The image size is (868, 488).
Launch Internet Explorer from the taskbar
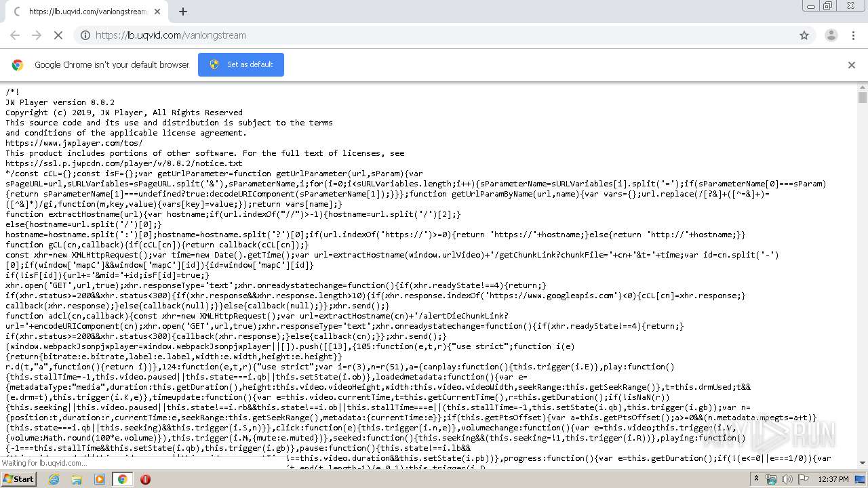pos(54,479)
